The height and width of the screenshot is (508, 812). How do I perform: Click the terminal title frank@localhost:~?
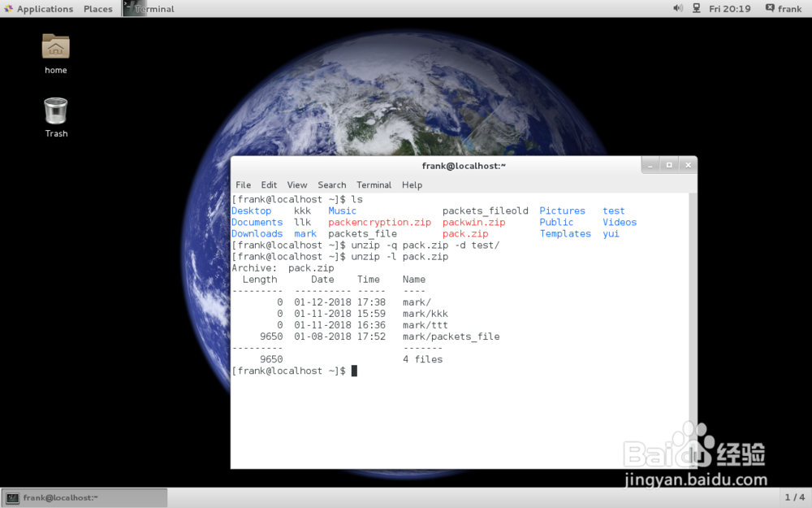(x=464, y=166)
